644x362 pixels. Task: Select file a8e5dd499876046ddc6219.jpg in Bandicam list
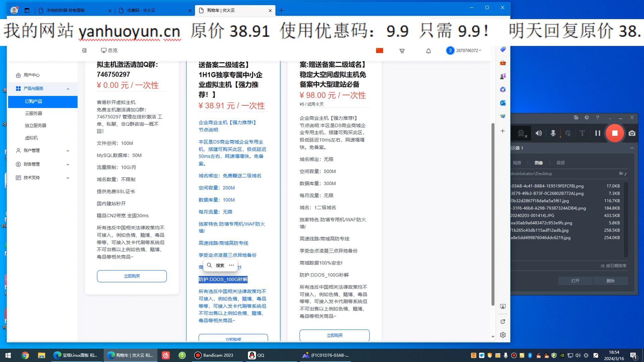pyautogui.click(x=566, y=238)
